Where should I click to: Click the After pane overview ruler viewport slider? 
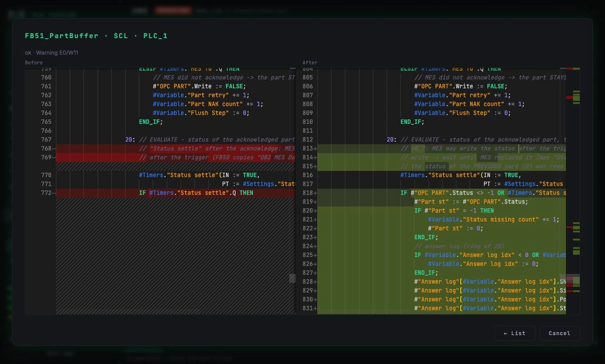[569, 280]
